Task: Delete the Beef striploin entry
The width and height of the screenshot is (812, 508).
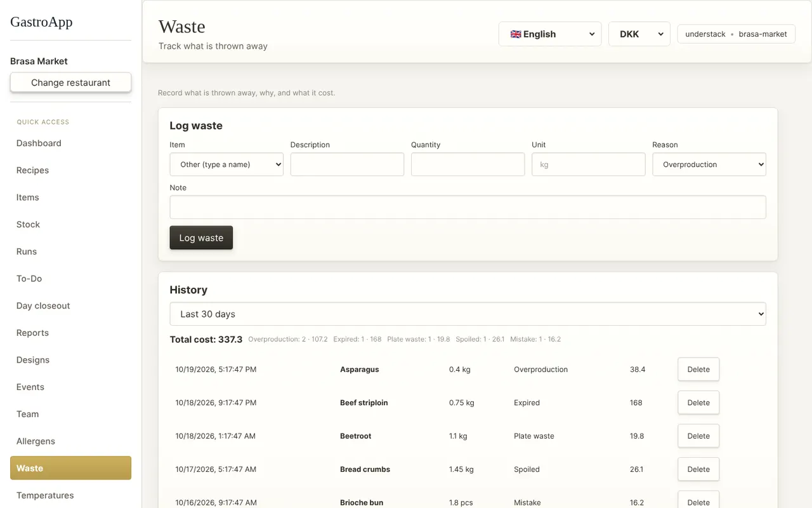Action: 698,403
